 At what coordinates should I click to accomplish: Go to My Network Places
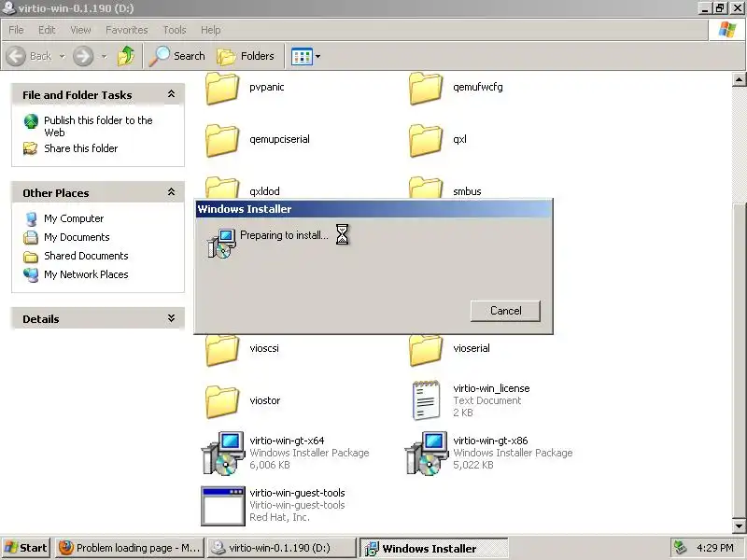[86, 274]
